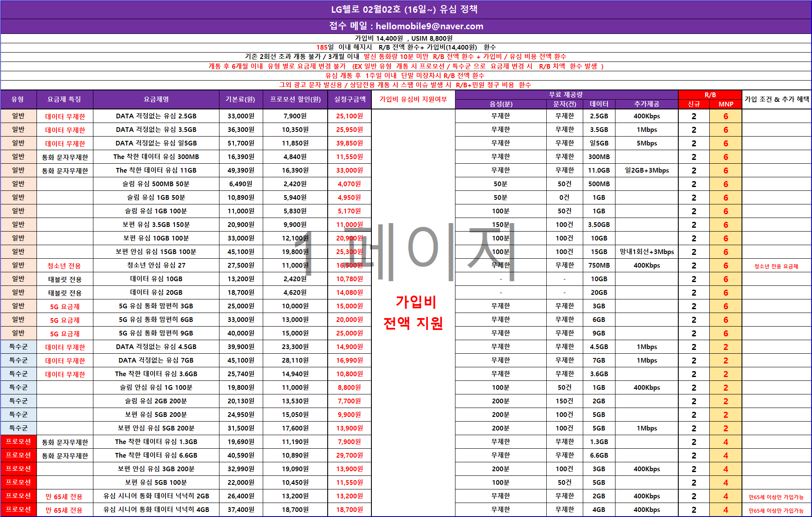The height and width of the screenshot is (517, 812).
Task: Click '만 65세 전용' cell in 2GB senior row
Action: coord(64,496)
